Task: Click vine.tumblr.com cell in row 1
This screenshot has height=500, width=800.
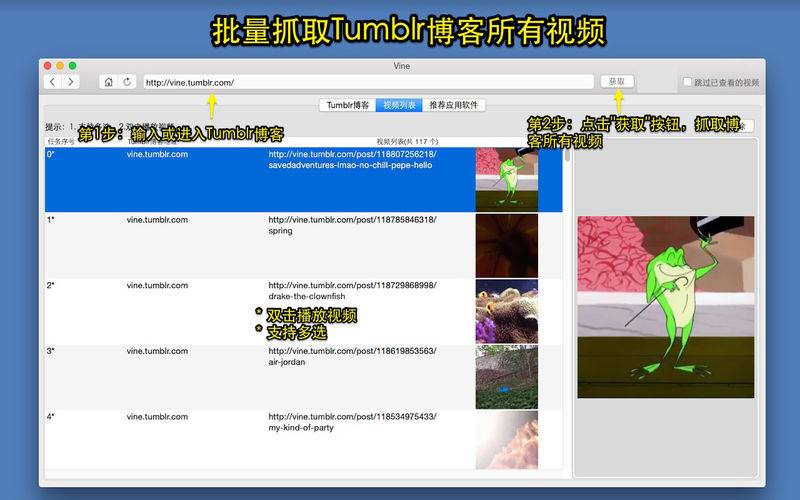Action: [157, 220]
